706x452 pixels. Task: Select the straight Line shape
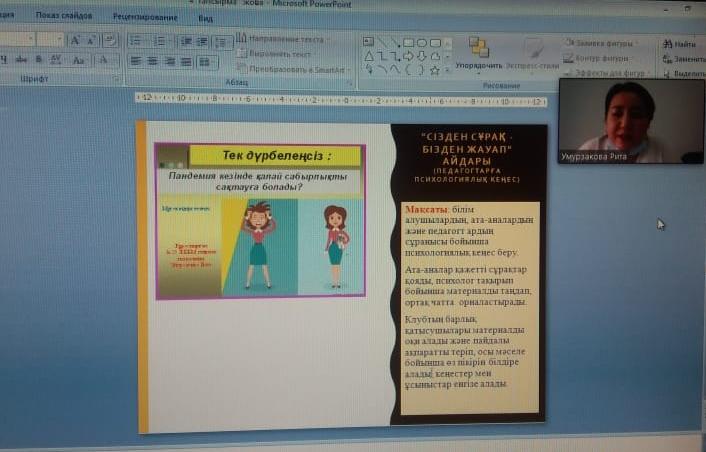[382, 42]
